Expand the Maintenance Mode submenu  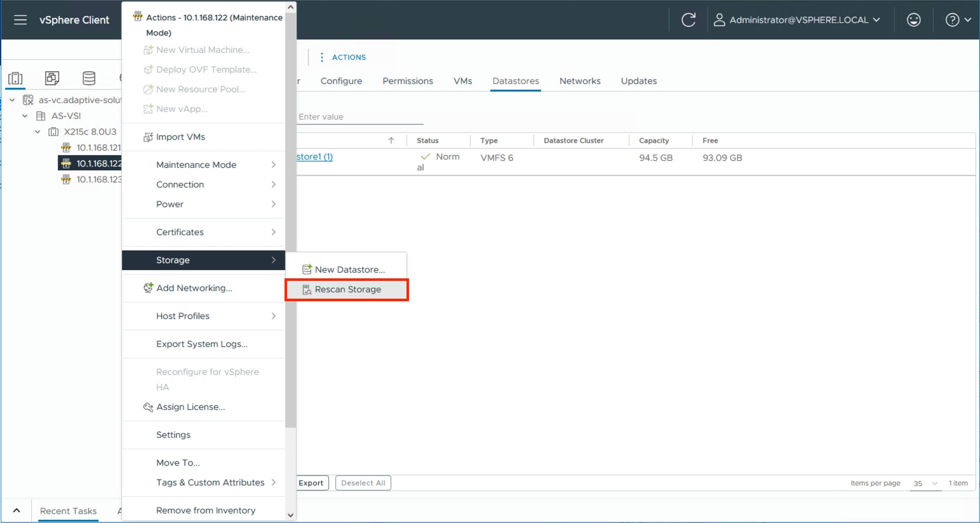(x=203, y=165)
